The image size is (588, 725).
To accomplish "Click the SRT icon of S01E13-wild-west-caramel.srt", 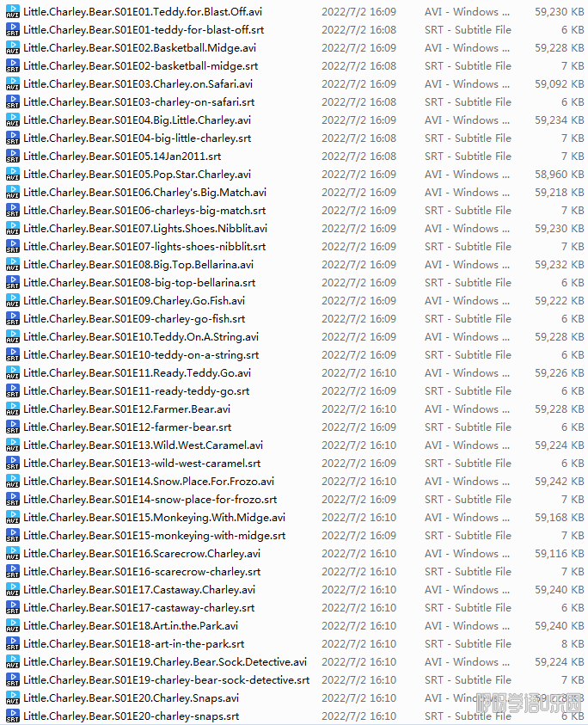I will tap(13, 463).
